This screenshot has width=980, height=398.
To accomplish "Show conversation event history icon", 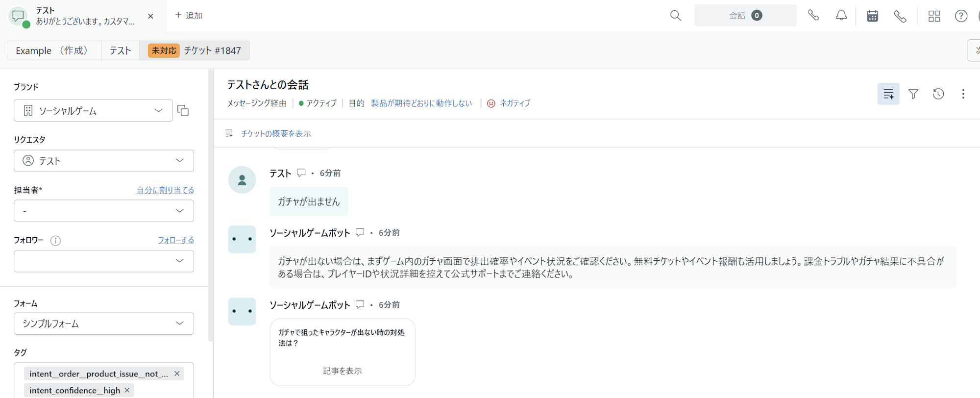I will (938, 94).
